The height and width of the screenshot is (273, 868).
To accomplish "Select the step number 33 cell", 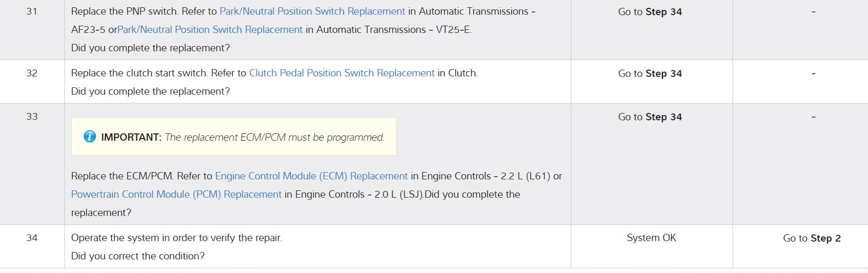I will point(32,117).
